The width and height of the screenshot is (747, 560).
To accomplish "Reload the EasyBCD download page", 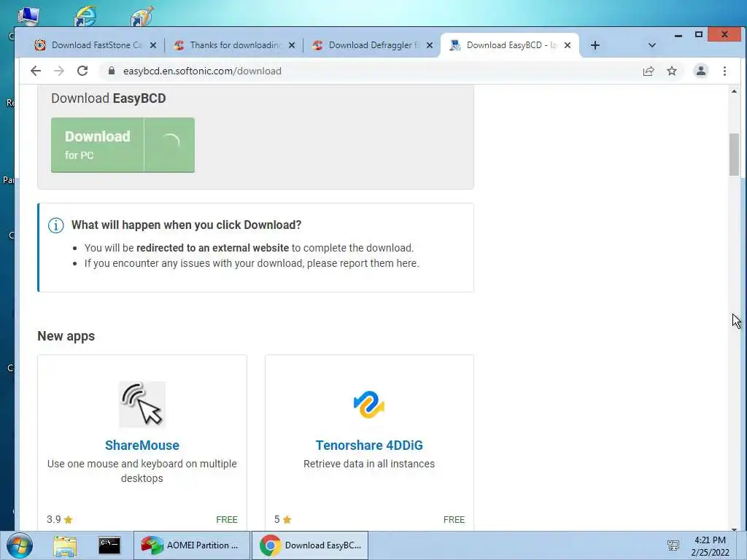I will pyautogui.click(x=82, y=71).
